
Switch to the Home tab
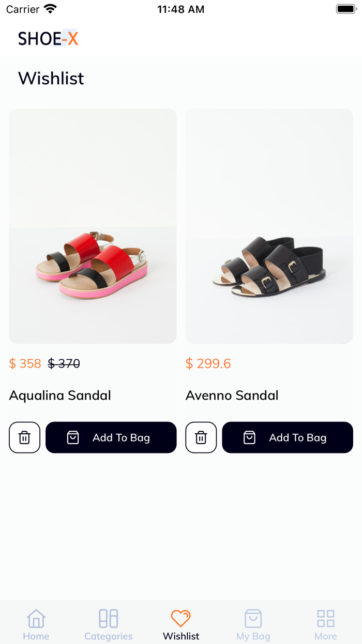pyautogui.click(x=36, y=623)
